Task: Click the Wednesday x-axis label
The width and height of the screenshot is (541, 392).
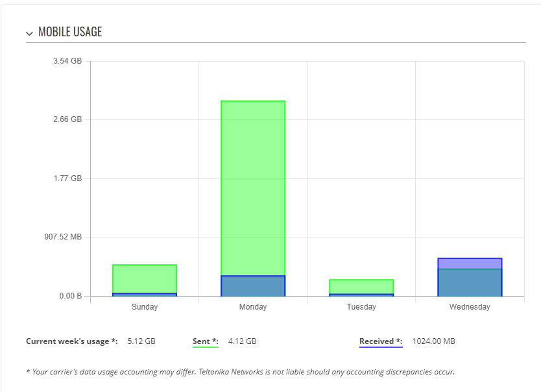Action: (x=470, y=307)
